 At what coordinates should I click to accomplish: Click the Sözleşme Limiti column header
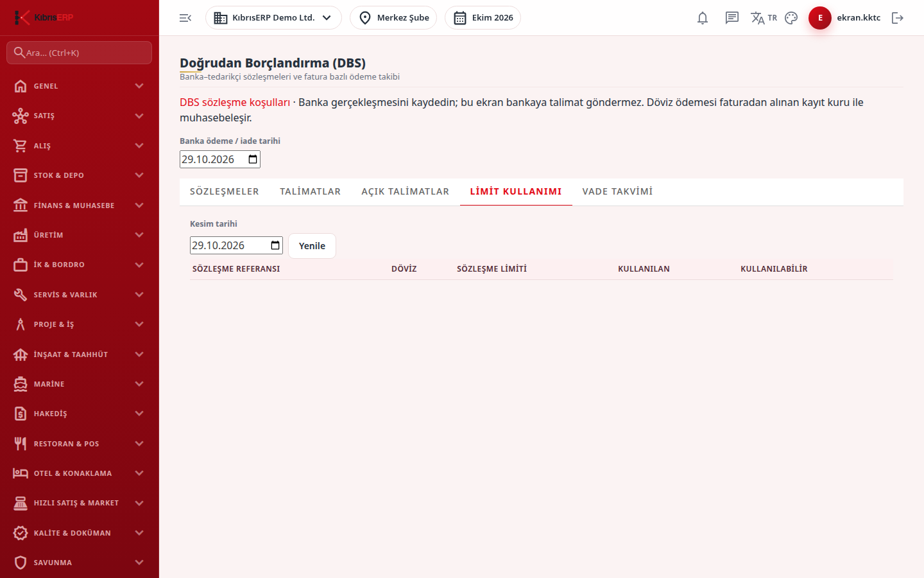point(492,269)
